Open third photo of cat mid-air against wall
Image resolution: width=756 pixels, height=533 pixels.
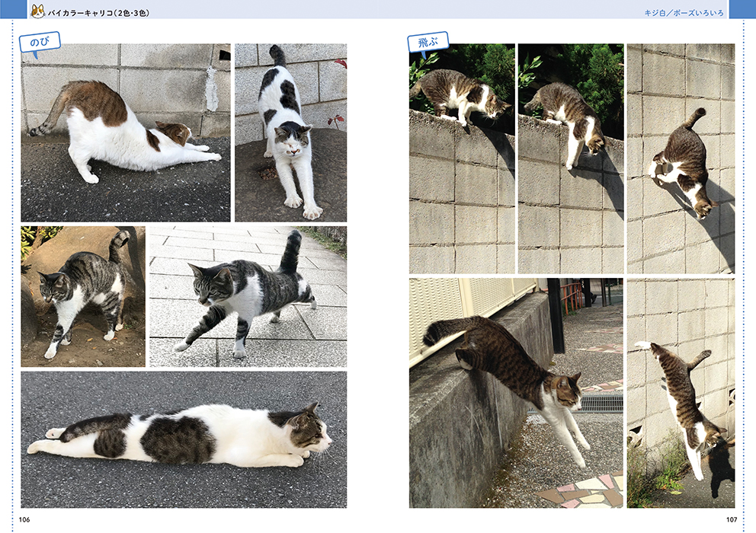[681, 158]
